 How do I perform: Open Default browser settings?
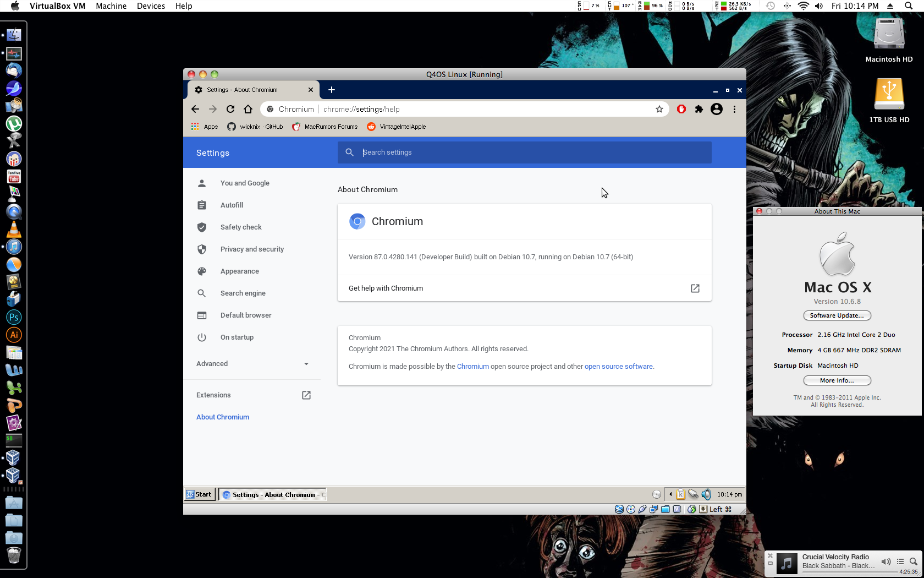point(246,315)
